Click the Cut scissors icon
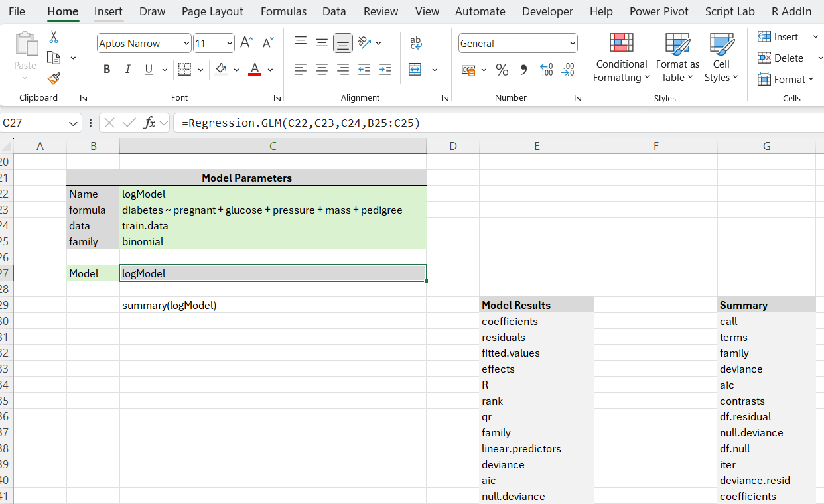The image size is (824, 504). point(54,37)
